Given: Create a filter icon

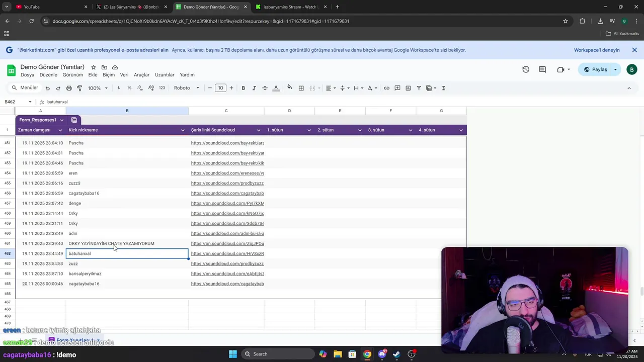Looking at the screenshot, I should coord(419,88).
